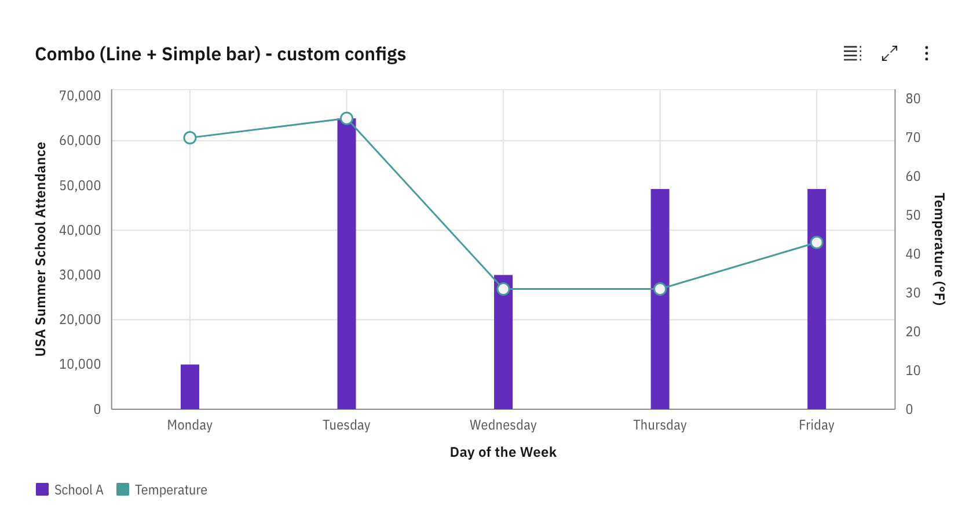Select the Day of the Week axis label
This screenshot has width=980, height=531.
click(x=503, y=452)
